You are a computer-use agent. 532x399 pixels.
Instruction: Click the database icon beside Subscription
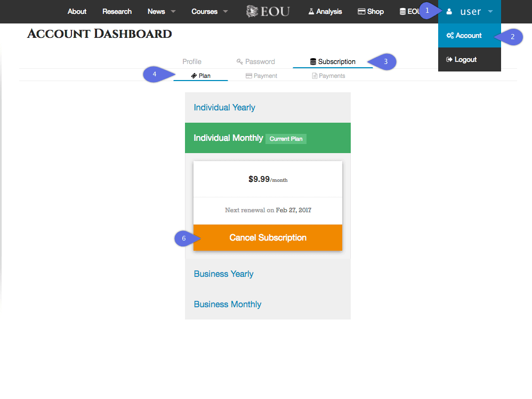313,62
